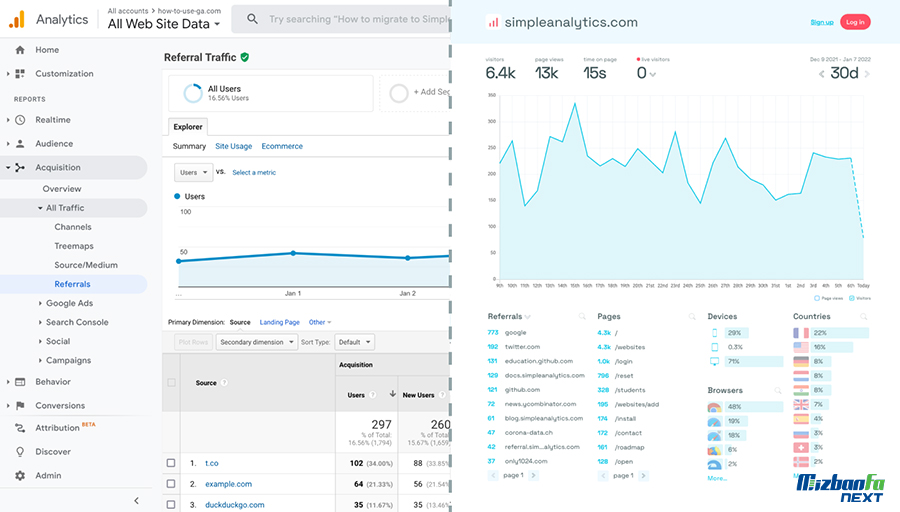
Task: Select the Summary tab
Action: tap(189, 146)
